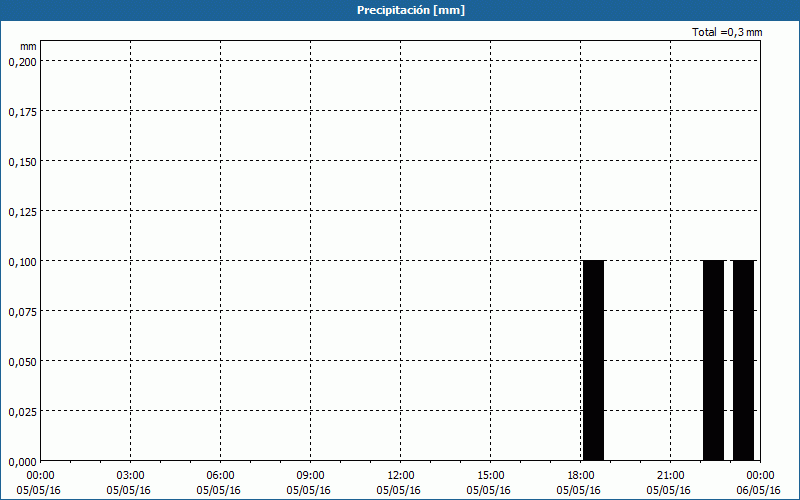Select the precipitation bar just after 18:00
The height and width of the screenshot is (500, 800).
coord(593,360)
